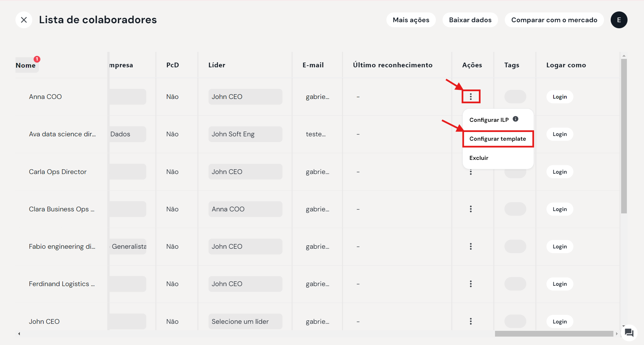Click the horizontal scrollbar thumb

554,334
